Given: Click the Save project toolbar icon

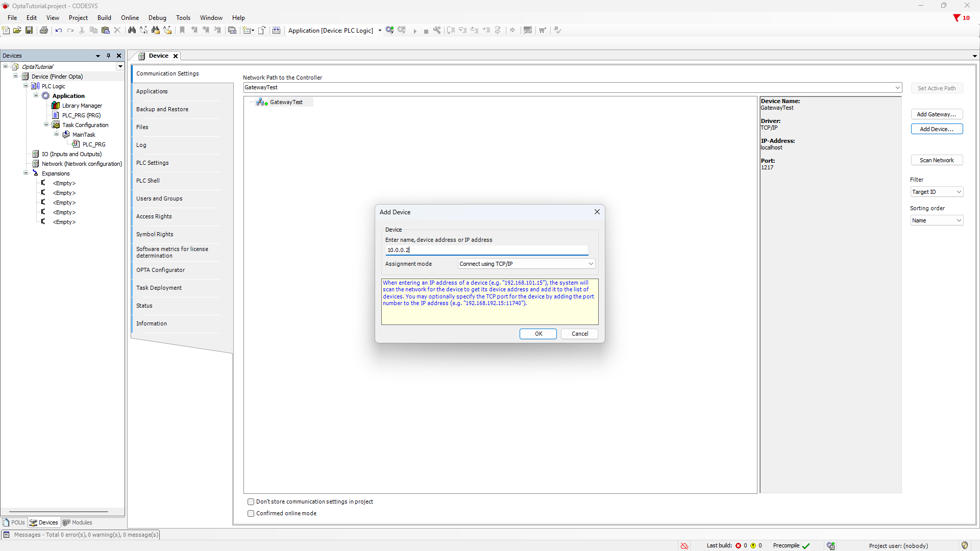Looking at the screenshot, I should coord(29,31).
